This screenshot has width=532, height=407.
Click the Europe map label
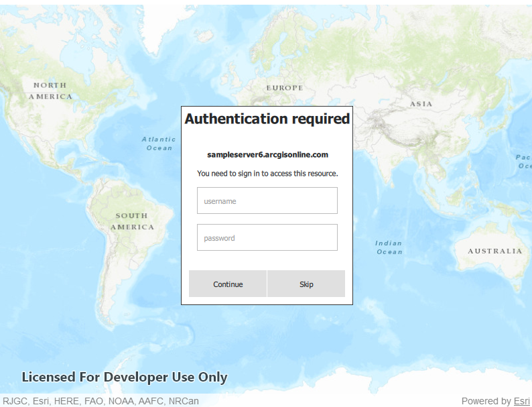285,88
